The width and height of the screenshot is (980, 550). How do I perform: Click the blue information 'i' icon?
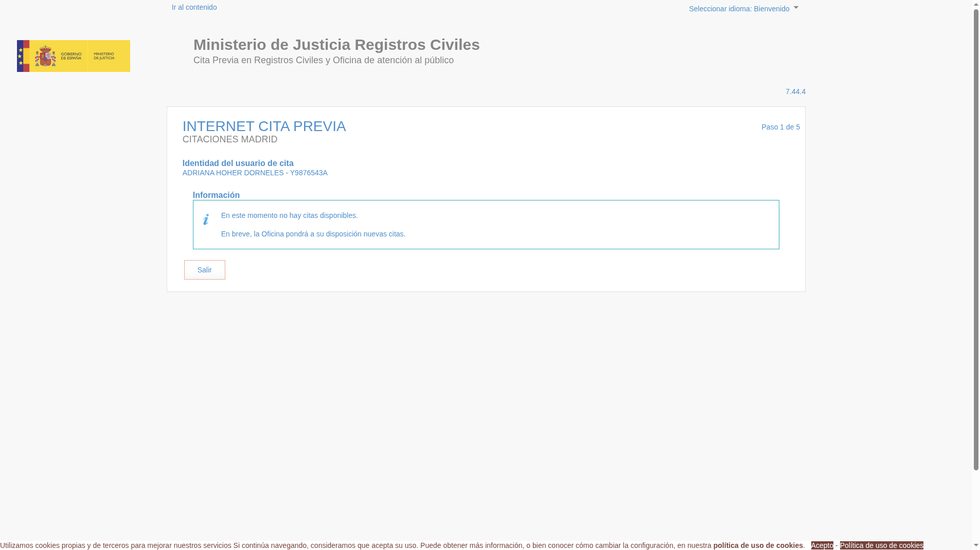(x=206, y=219)
